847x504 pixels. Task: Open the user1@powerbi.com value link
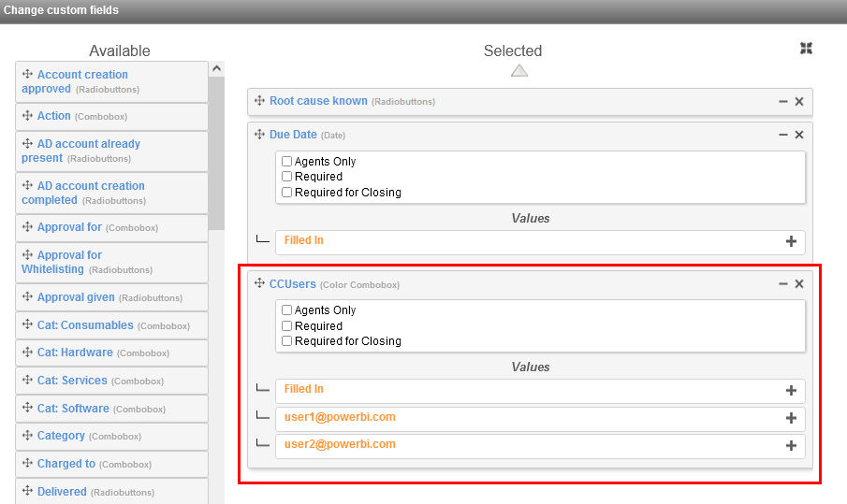click(339, 417)
